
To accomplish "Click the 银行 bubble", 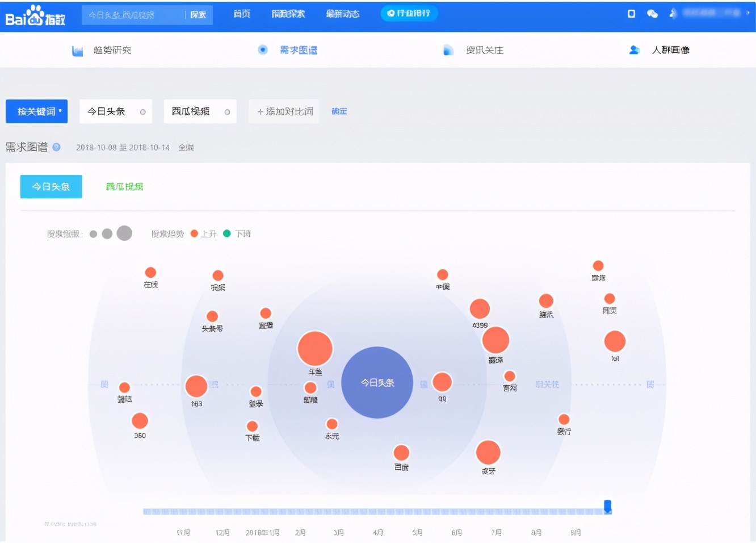I will [564, 419].
